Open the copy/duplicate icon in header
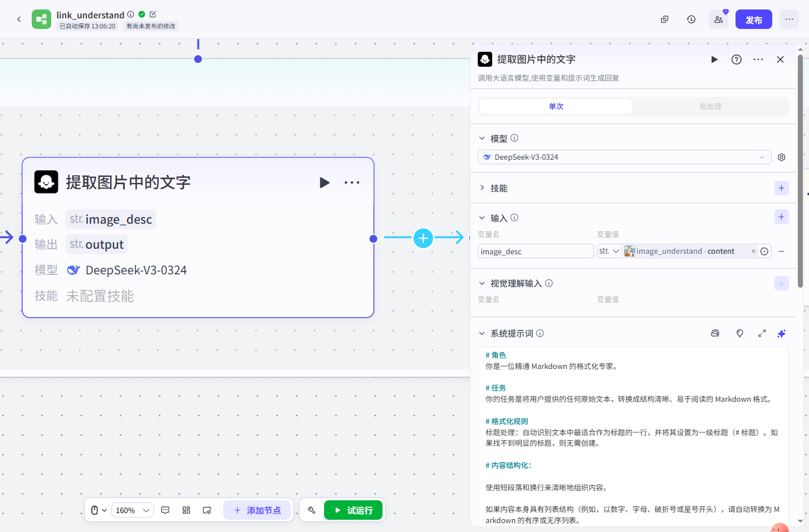 (664, 19)
